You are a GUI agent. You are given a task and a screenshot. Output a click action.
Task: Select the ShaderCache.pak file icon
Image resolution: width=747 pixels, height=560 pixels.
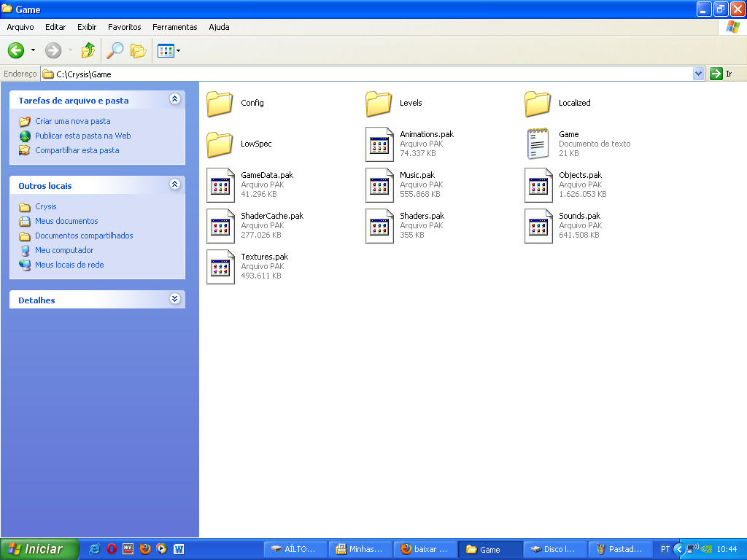(220, 226)
